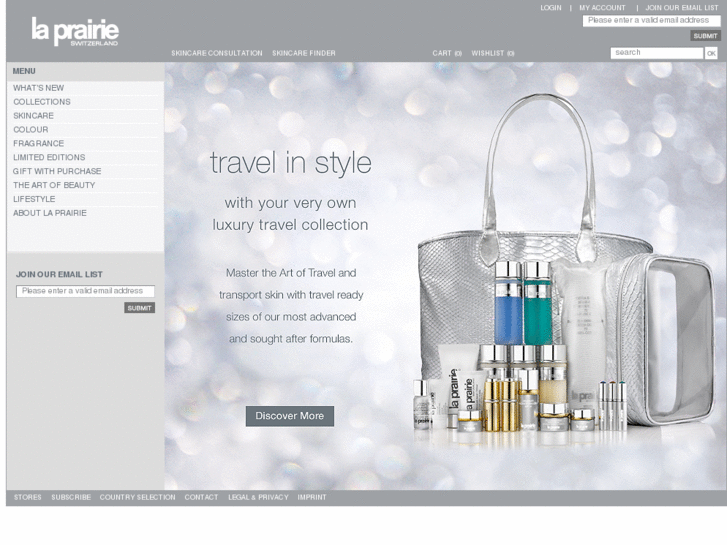This screenshot has width=727, height=545.
Task: Select LIFESTYLE menu item
Action: click(34, 199)
